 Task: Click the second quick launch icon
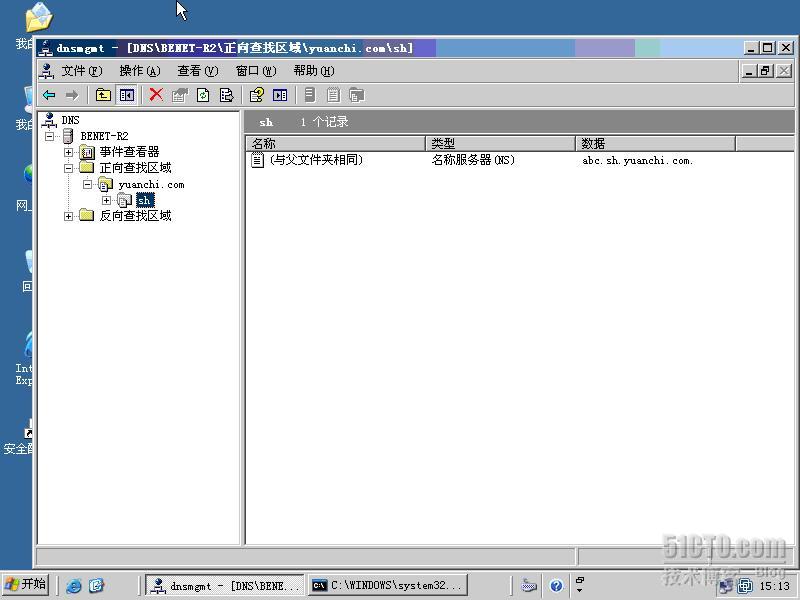click(96, 585)
